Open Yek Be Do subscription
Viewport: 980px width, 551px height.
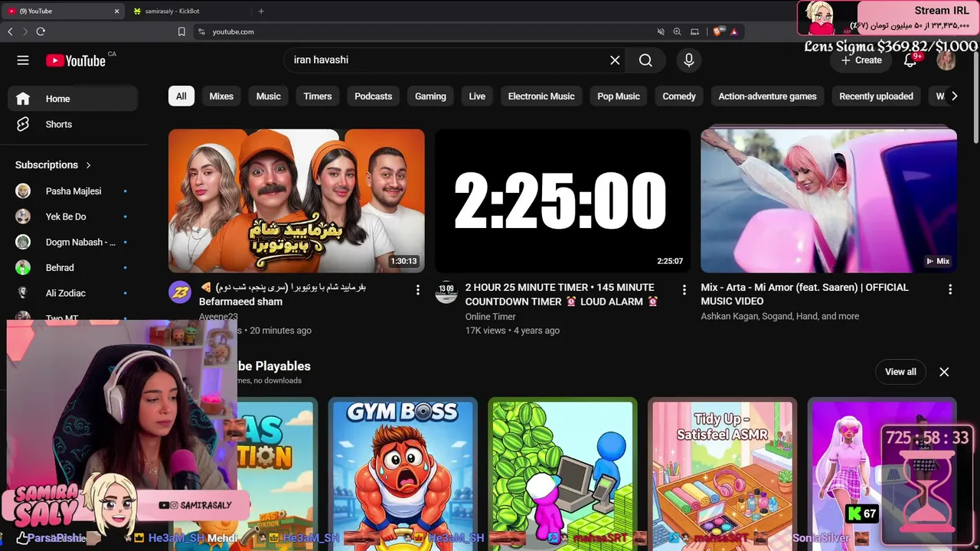[x=73, y=217]
